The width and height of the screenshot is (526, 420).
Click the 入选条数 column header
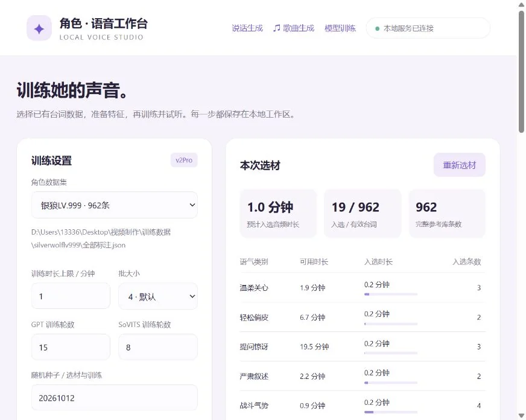point(467,261)
